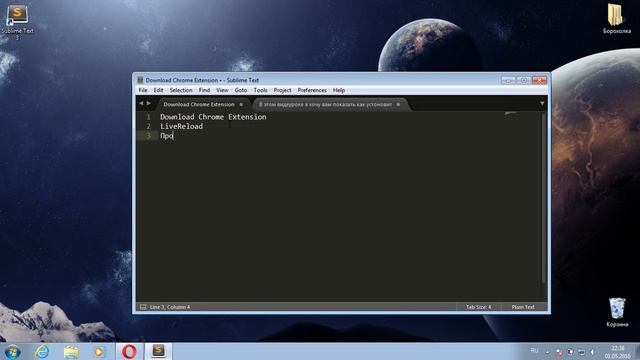Screen dimensions: 640x360
Task: Click line number 1 in gutter
Action: click(149, 117)
